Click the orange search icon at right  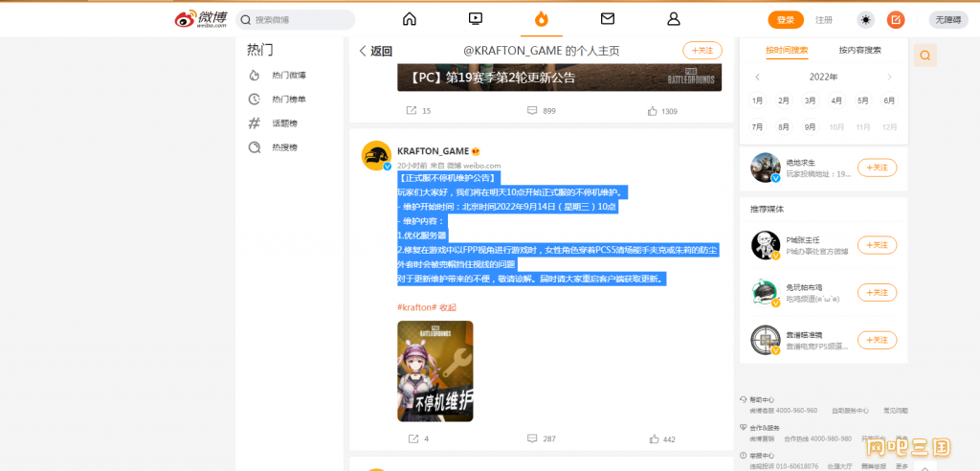tap(925, 55)
